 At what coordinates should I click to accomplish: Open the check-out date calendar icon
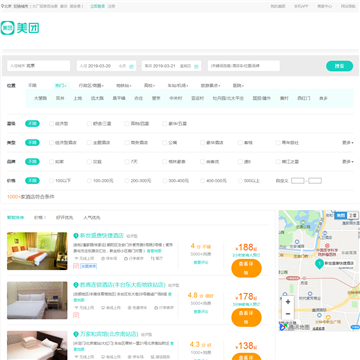tap(196, 66)
